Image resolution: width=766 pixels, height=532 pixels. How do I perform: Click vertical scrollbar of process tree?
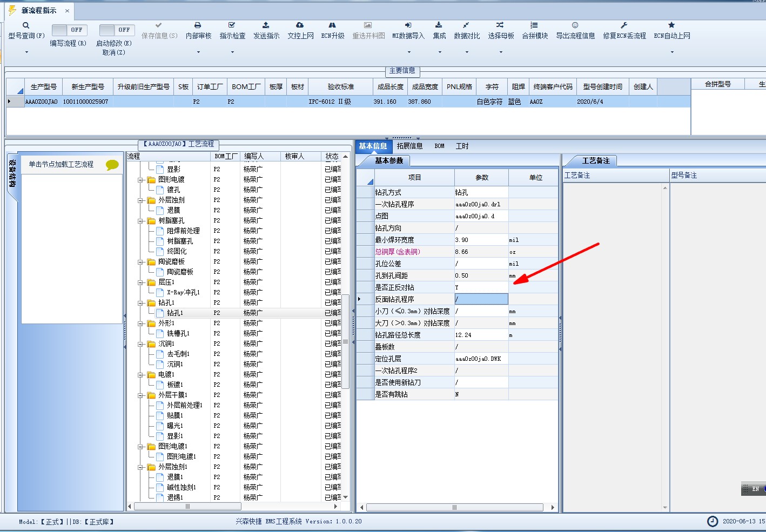[346, 341]
